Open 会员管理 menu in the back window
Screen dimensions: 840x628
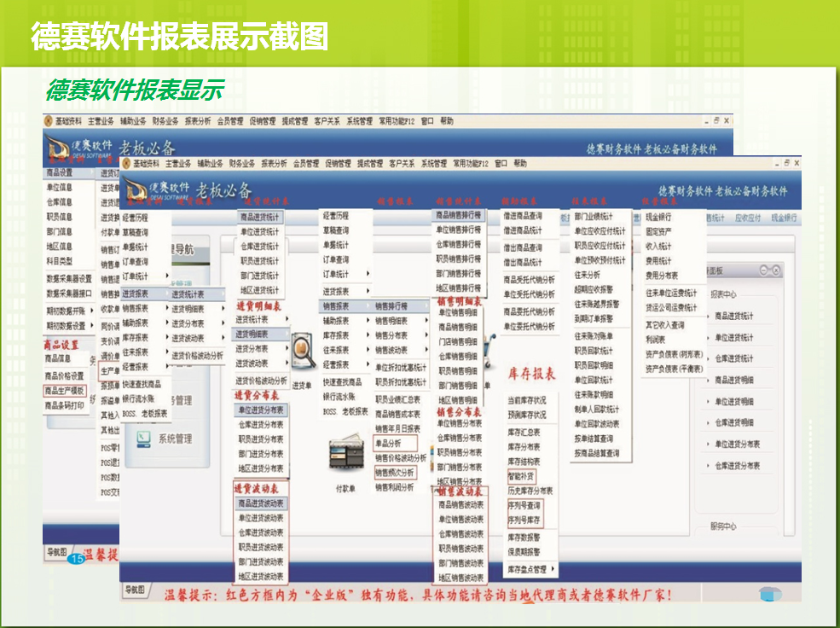click(x=229, y=121)
